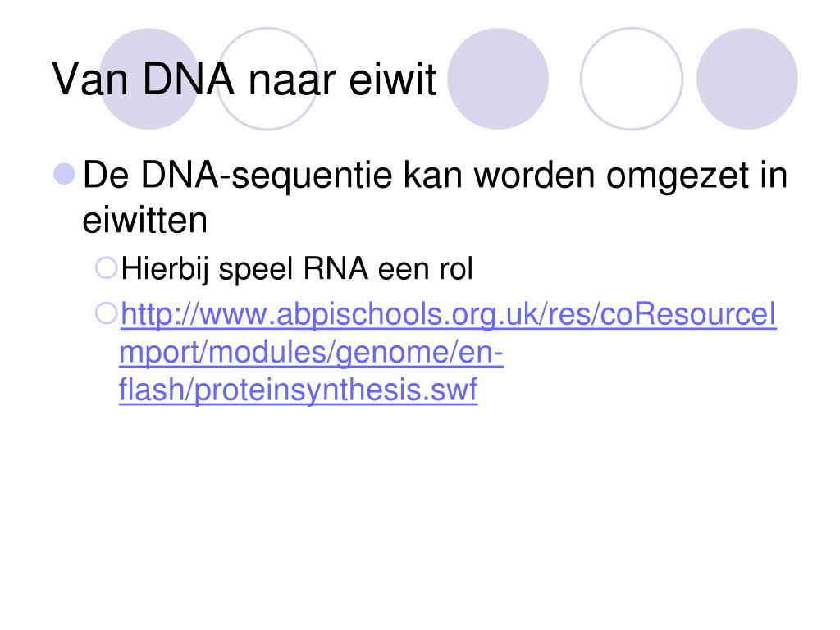The image size is (840, 630).
Task: Click the filled circle right of "eiwit" in the title
Action: pos(498,78)
